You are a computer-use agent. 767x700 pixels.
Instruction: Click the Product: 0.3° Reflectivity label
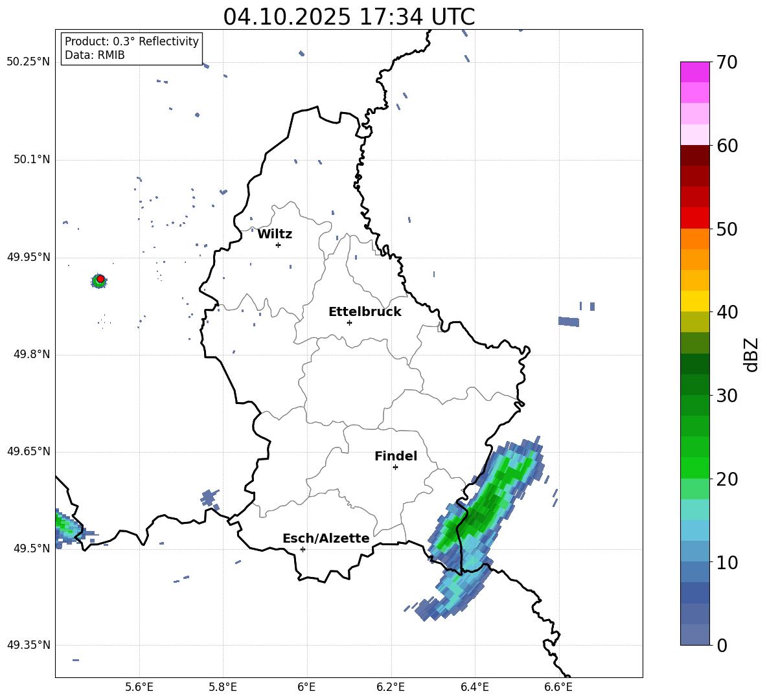(132, 41)
